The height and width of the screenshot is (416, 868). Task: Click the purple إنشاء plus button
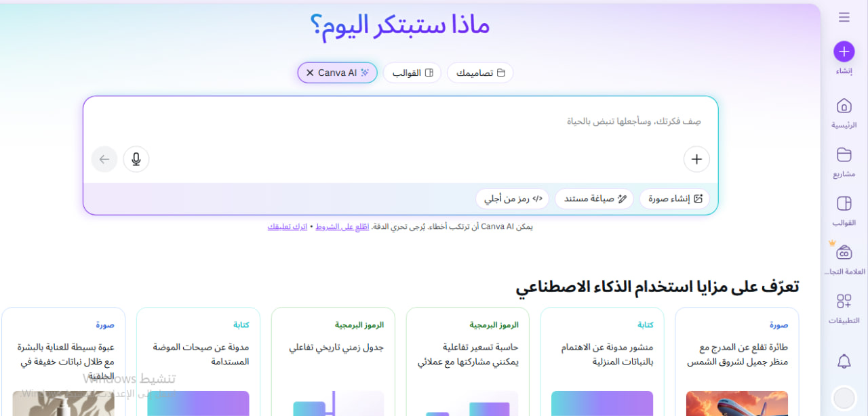[x=844, y=51]
